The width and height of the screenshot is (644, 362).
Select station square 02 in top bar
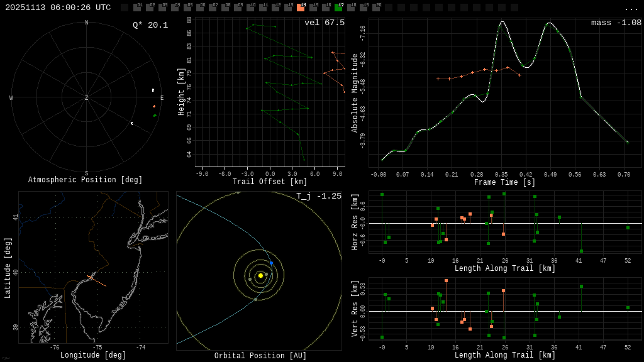(x=150, y=8)
